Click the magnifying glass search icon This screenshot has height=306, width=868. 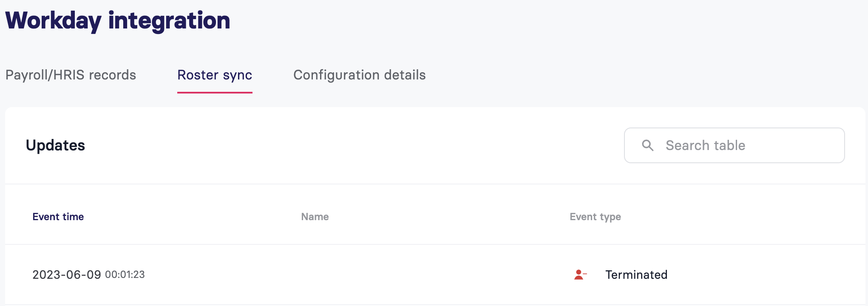coord(647,145)
